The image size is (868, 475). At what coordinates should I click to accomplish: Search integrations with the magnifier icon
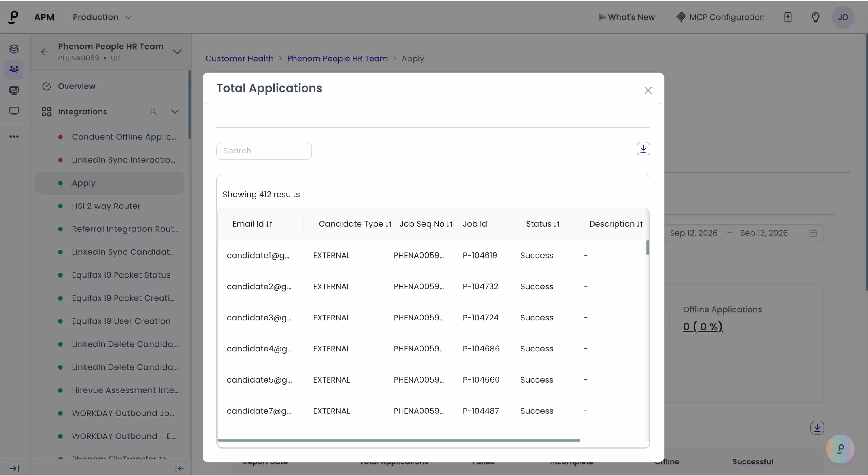point(153,112)
